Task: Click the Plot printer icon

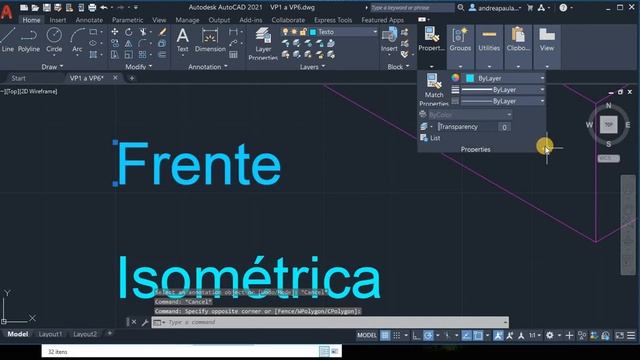Action: click(x=92, y=7)
